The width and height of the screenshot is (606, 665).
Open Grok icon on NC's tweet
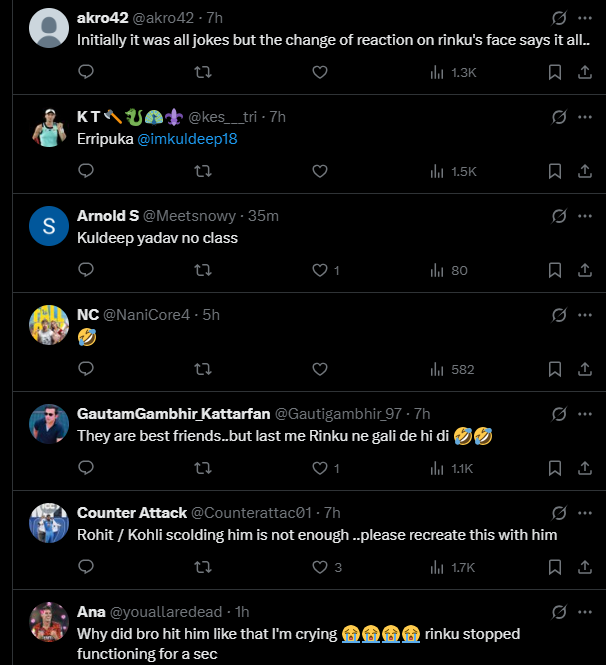[x=559, y=315]
